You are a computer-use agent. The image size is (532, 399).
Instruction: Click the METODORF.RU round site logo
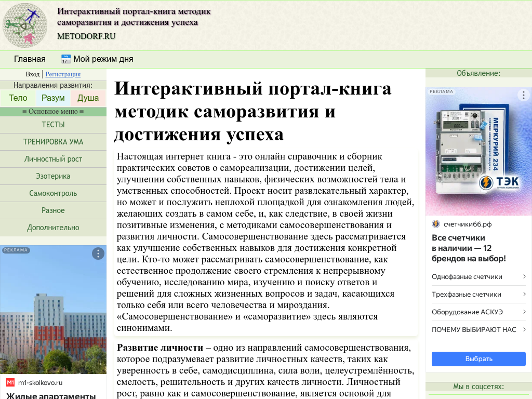coord(25,25)
